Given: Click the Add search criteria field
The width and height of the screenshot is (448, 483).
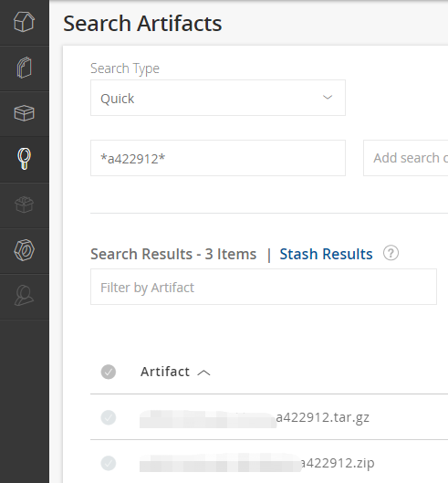Looking at the screenshot, I should (405, 158).
